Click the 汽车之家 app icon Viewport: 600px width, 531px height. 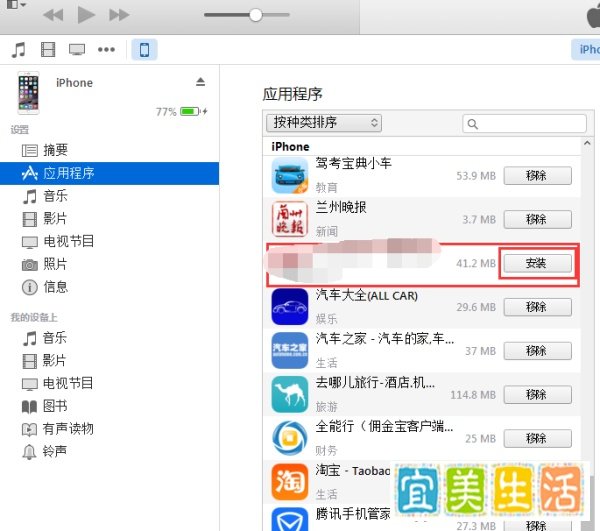[290, 350]
